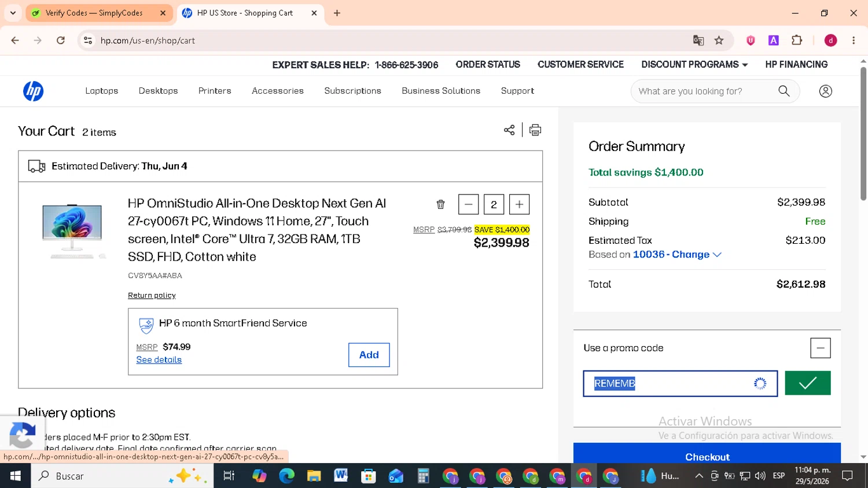The height and width of the screenshot is (488, 868).
Task: Click Order Status link
Action: pos(488,65)
